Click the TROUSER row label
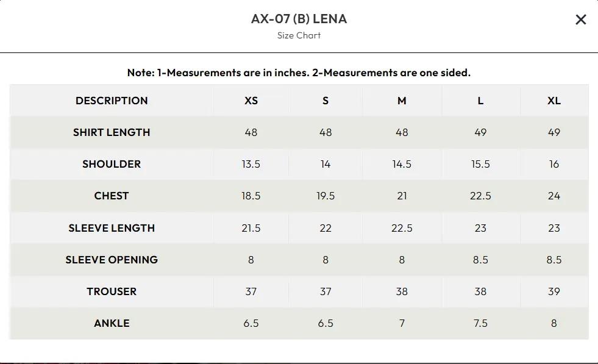The width and height of the screenshot is (598, 364). (112, 291)
